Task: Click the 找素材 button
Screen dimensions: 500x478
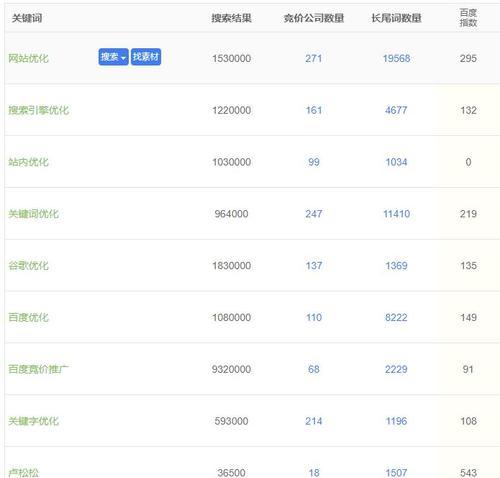Action: [146, 57]
